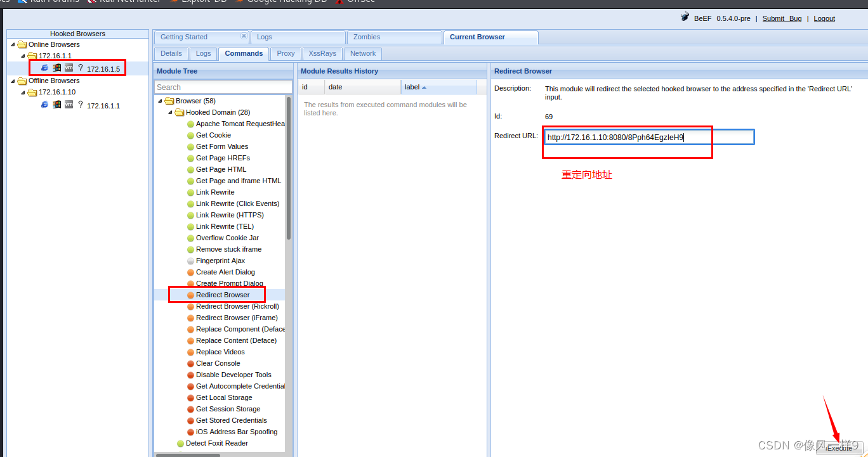Click the Internet Explorer icon of offline 172.16.1.1

pyautogui.click(x=44, y=105)
